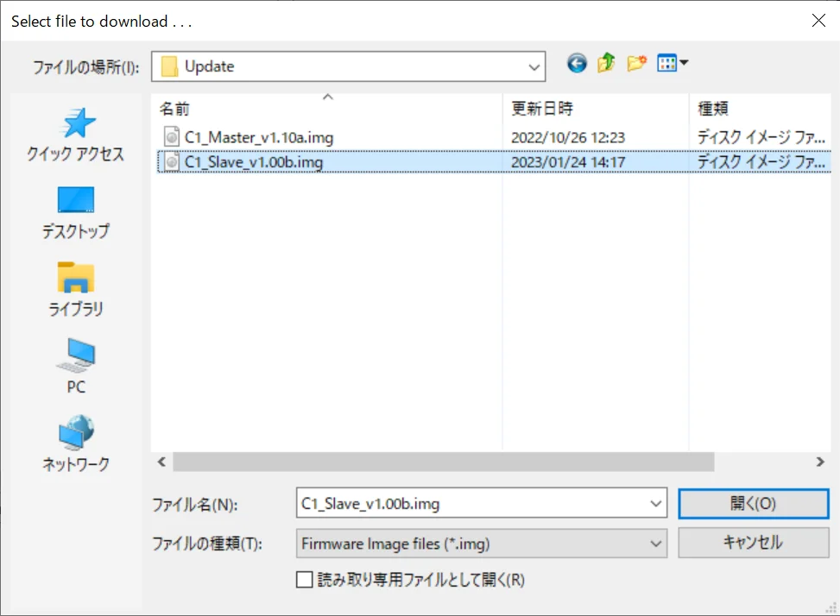
Task: Open Network (ネットワーク) location
Action: pos(76,443)
